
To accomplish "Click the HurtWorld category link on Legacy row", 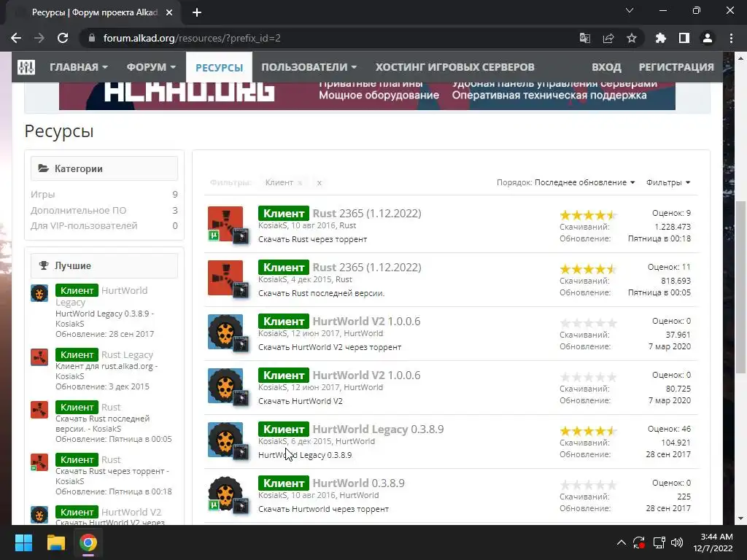I will pyautogui.click(x=355, y=441).
